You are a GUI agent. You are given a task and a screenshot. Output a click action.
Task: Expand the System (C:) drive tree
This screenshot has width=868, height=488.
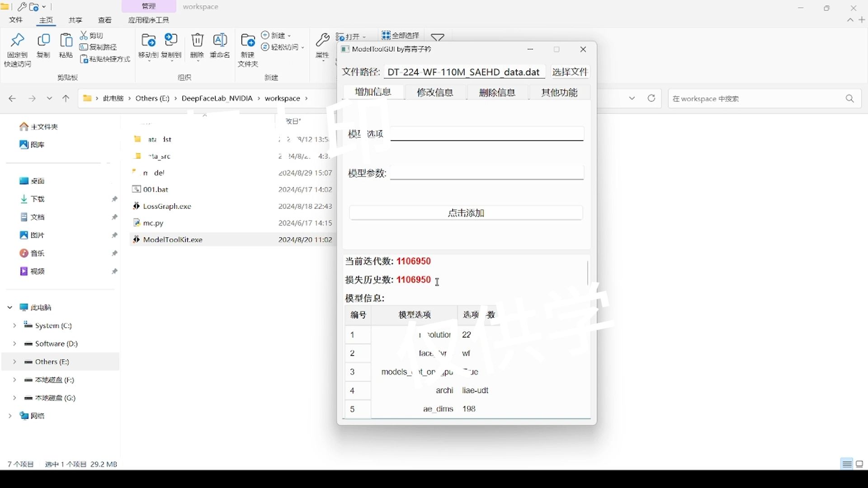point(14,325)
